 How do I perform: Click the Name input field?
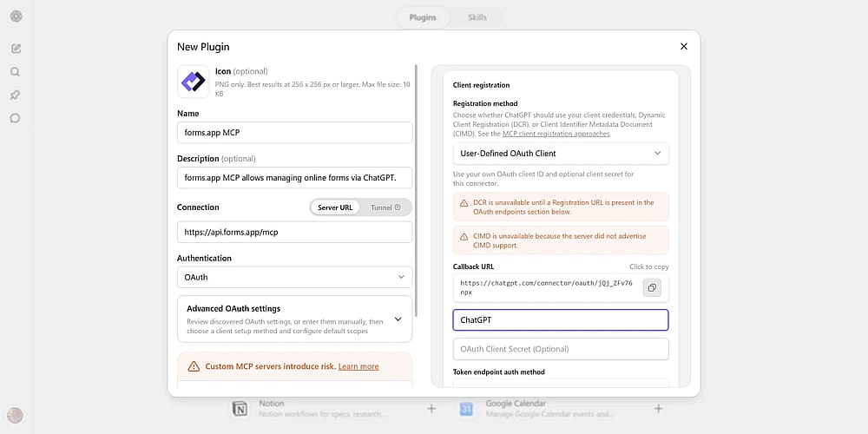(x=294, y=133)
